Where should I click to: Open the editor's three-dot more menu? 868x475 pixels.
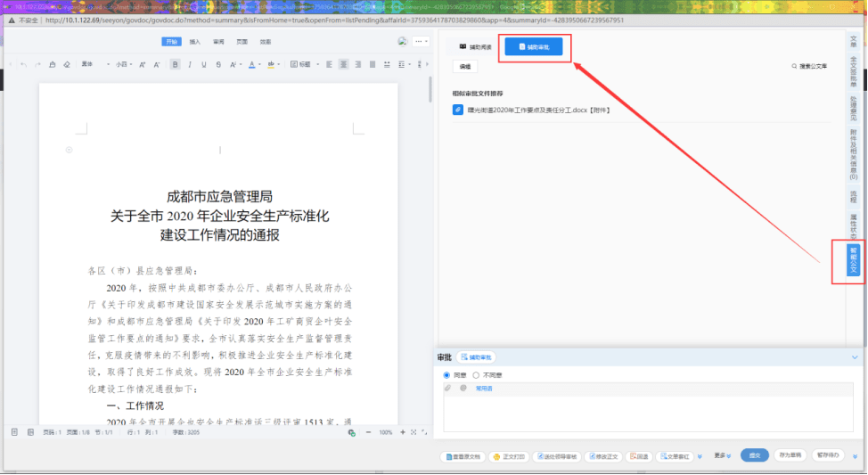[422, 42]
